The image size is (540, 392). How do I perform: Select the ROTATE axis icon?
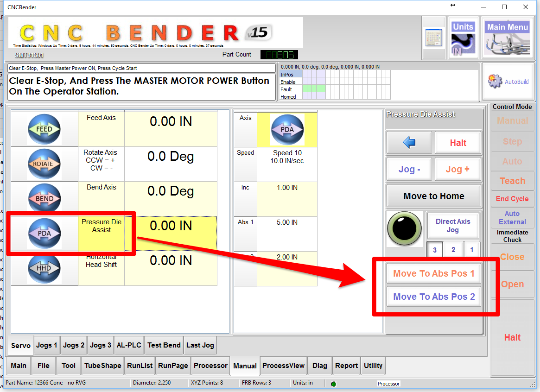click(44, 164)
